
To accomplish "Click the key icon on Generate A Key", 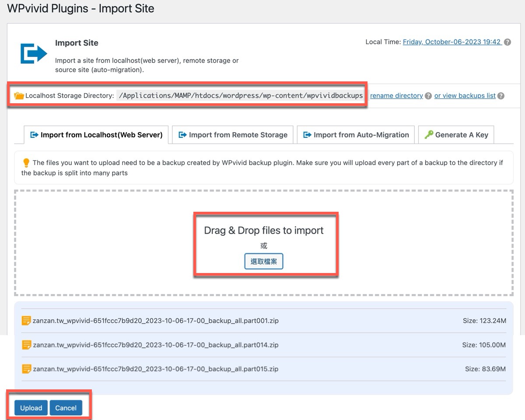I will (x=429, y=135).
